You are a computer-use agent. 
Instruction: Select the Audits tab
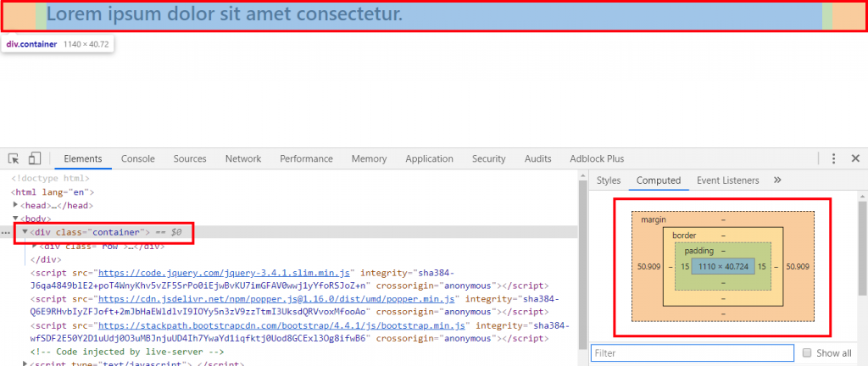538,158
